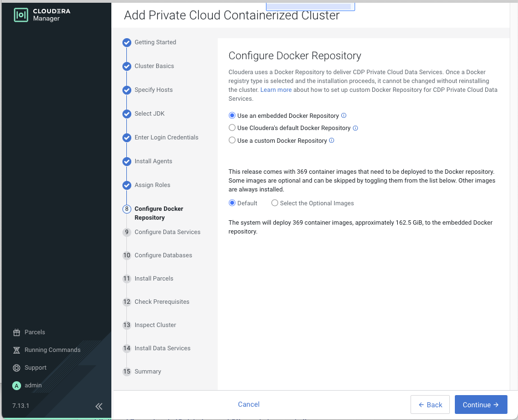Click the Back button

coord(430,405)
